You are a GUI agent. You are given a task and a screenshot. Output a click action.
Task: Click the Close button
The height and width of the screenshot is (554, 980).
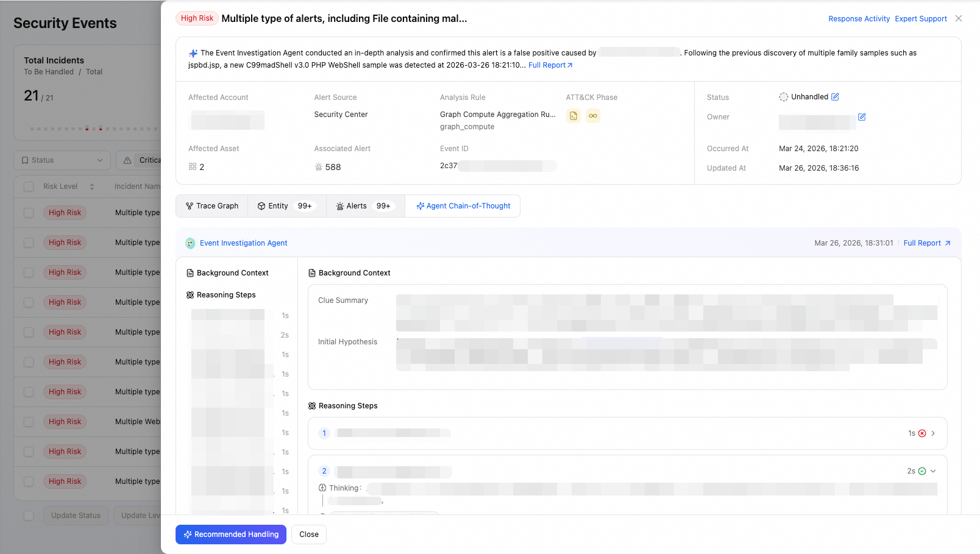(x=309, y=534)
